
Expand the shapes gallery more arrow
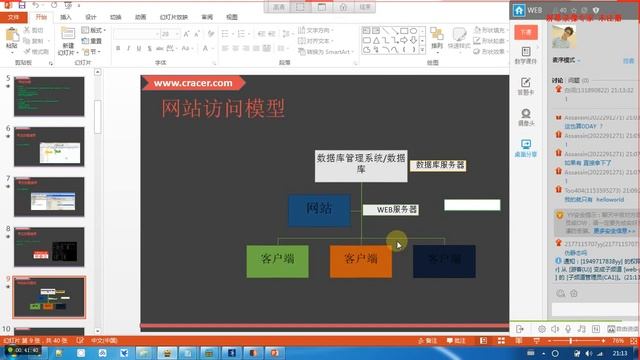tap(422, 50)
